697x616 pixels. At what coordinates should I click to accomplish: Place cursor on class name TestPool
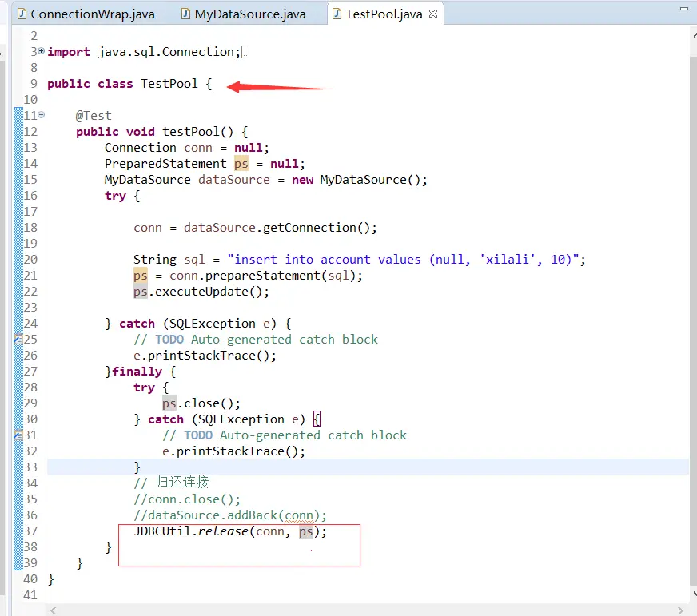pyautogui.click(x=169, y=84)
